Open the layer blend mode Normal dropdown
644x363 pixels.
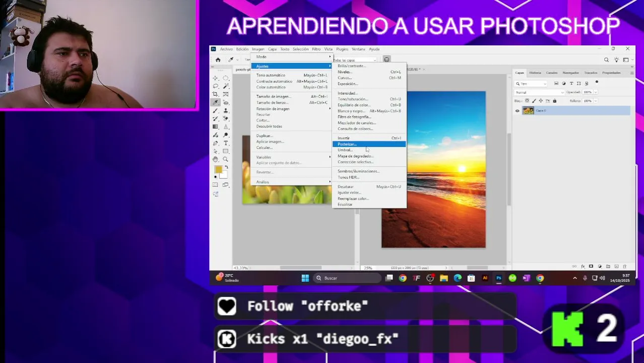pyautogui.click(x=539, y=92)
